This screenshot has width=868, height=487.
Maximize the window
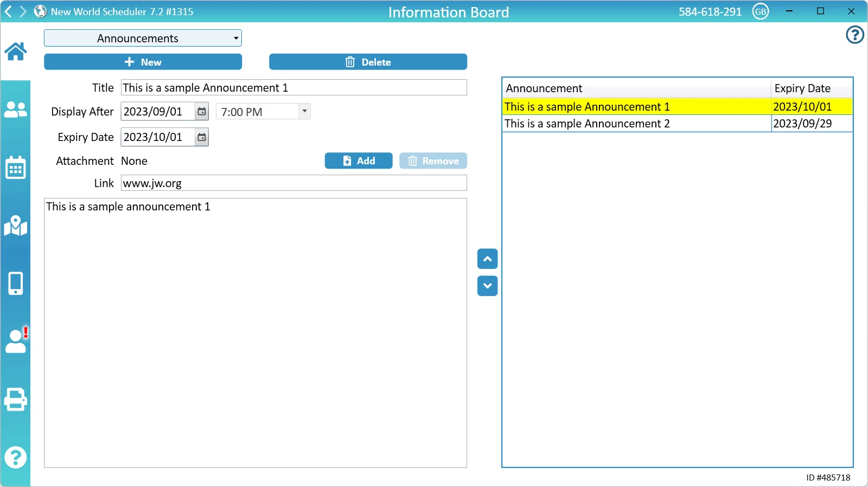tap(820, 11)
